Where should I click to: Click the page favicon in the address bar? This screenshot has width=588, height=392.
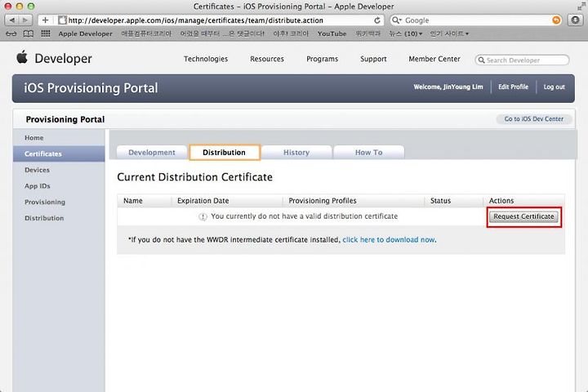(x=63, y=20)
